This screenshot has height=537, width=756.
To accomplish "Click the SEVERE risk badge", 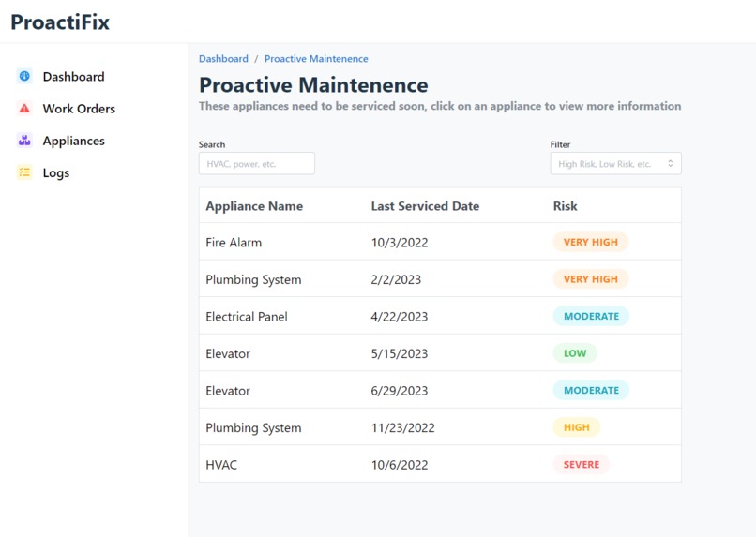I will pos(582,464).
